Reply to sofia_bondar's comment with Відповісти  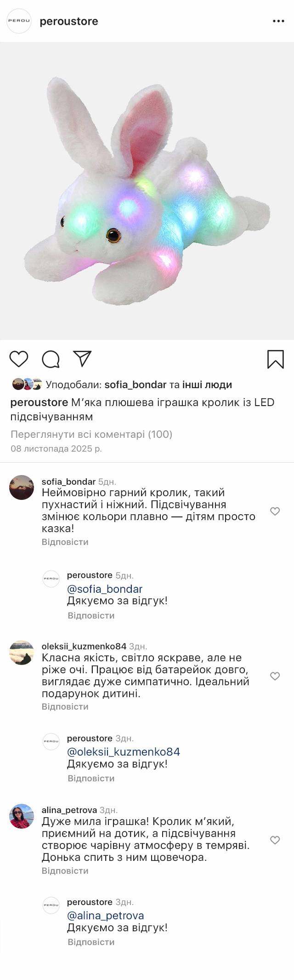65,542
